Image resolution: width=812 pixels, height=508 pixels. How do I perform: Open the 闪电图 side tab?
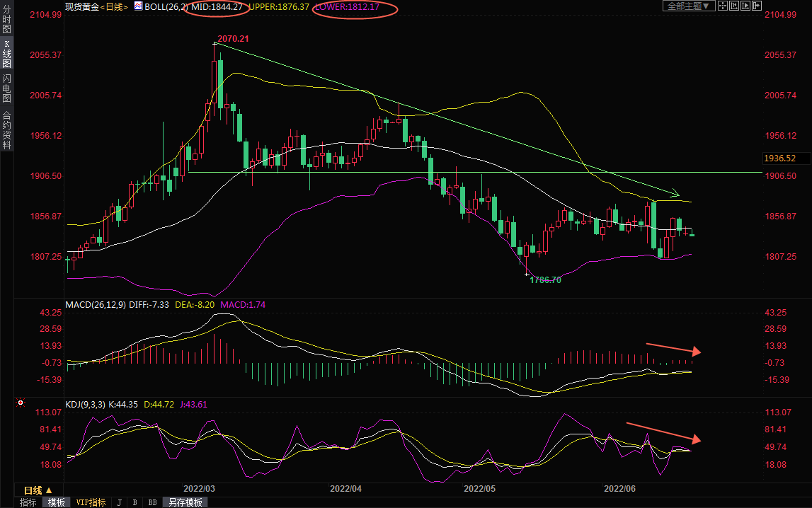click(x=6, y=88)
